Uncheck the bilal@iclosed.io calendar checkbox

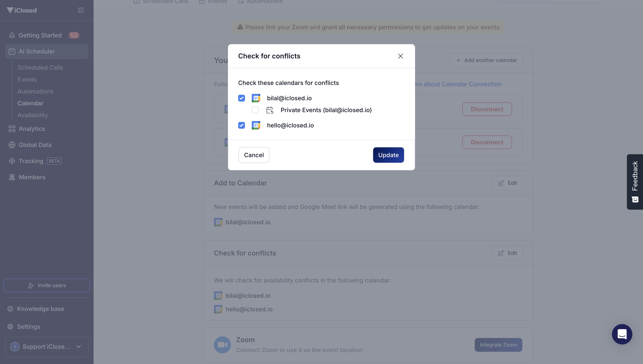(x=241, y=98)
